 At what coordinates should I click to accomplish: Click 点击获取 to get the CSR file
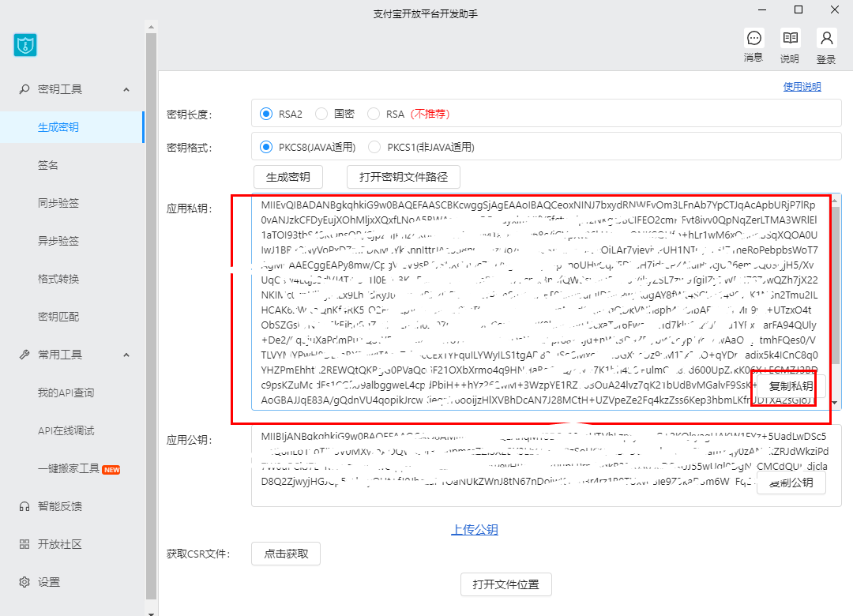(x=286, y=554)
